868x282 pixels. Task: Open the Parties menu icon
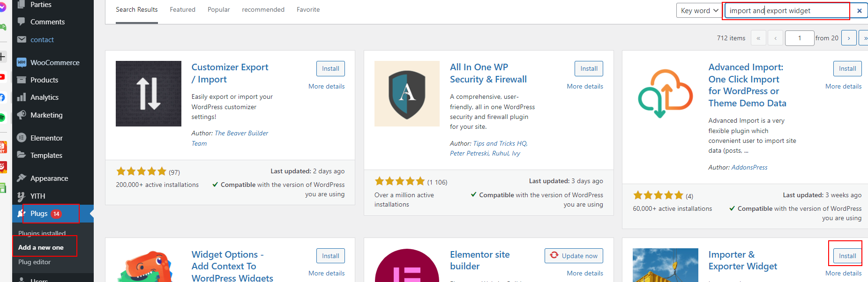coord(21,4)
